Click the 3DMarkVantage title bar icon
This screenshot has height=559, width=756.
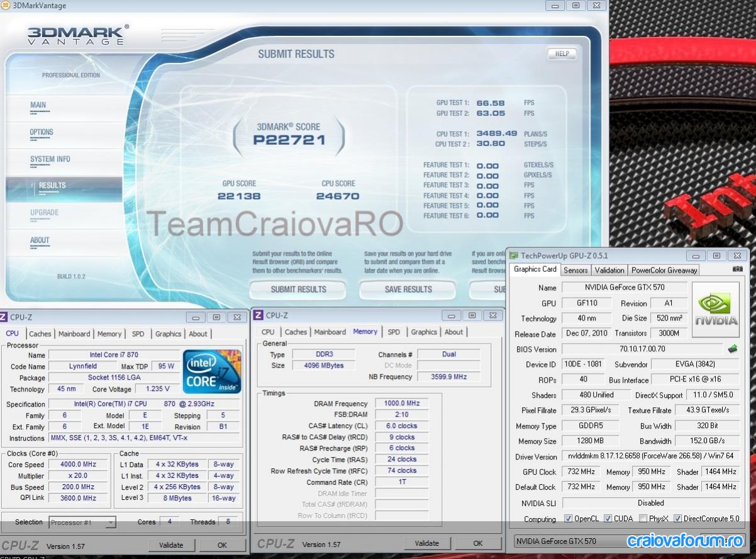click(6, 6)
